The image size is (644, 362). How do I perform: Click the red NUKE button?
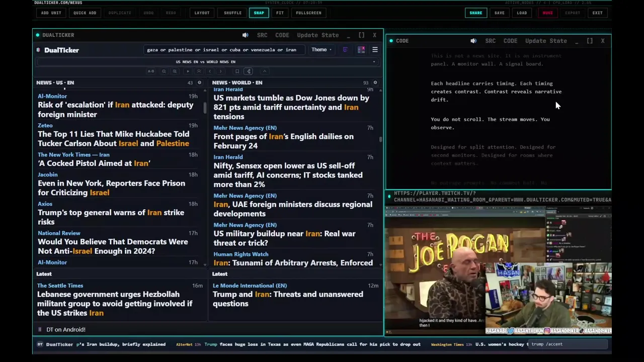(x=547, y=13)
